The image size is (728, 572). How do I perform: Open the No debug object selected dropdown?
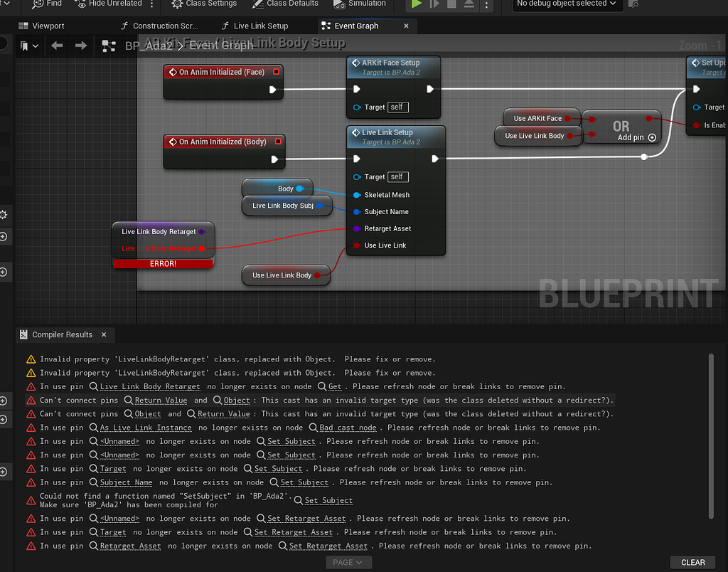click(566, 5)
